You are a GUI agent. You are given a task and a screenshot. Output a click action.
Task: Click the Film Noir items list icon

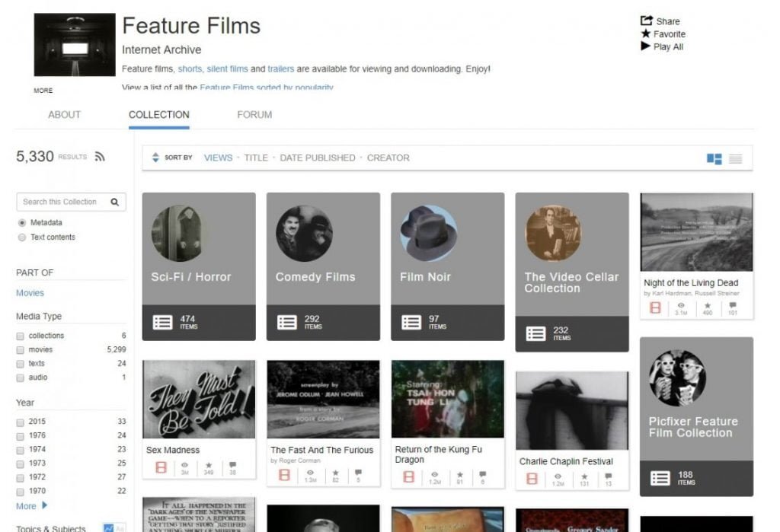pos(411,322)
